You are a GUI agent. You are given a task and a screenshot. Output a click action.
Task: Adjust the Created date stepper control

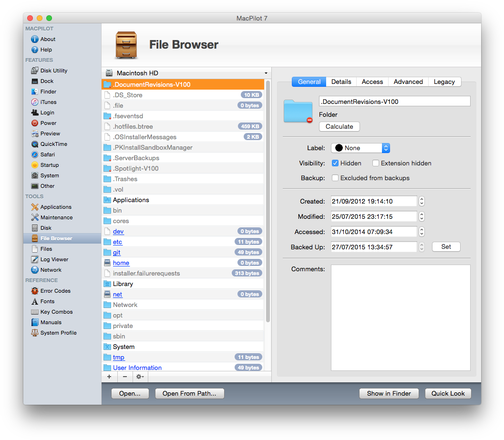[422, 201]
